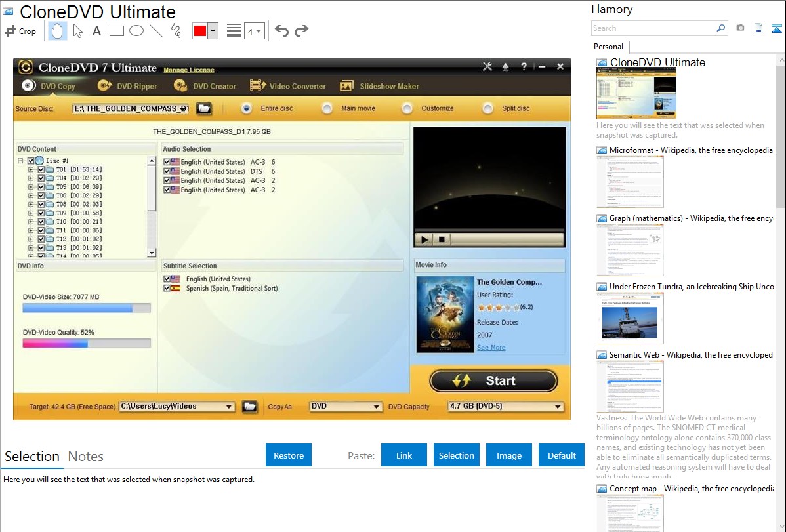Collapse the Disc #1 tree node
The image size is (786, 532).
20,161
